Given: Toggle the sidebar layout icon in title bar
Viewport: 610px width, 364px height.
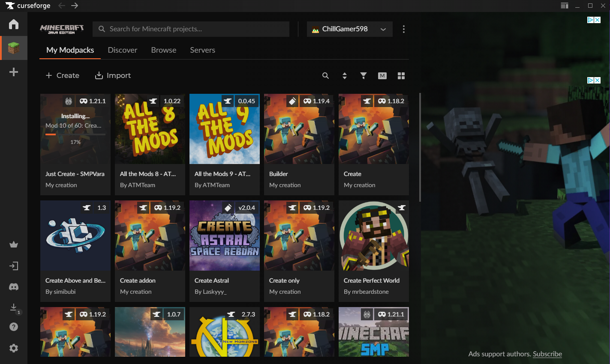Looking at the screenshot, I should point(565,6).
